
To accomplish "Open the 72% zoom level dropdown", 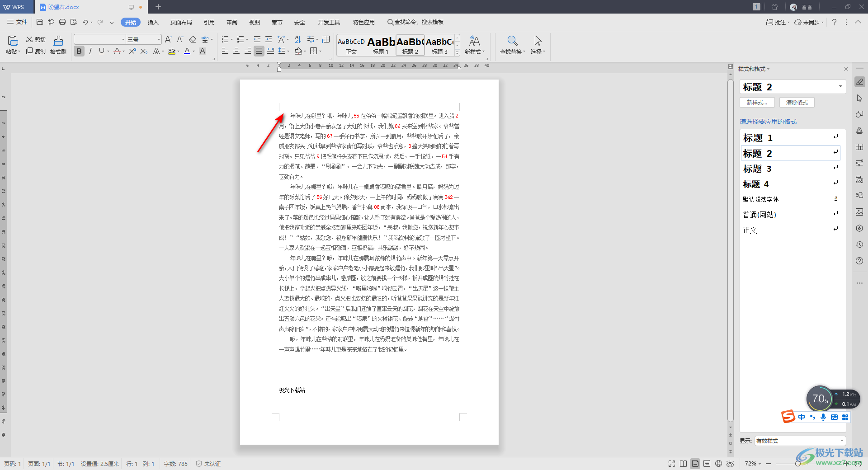I will coord(753,464).
